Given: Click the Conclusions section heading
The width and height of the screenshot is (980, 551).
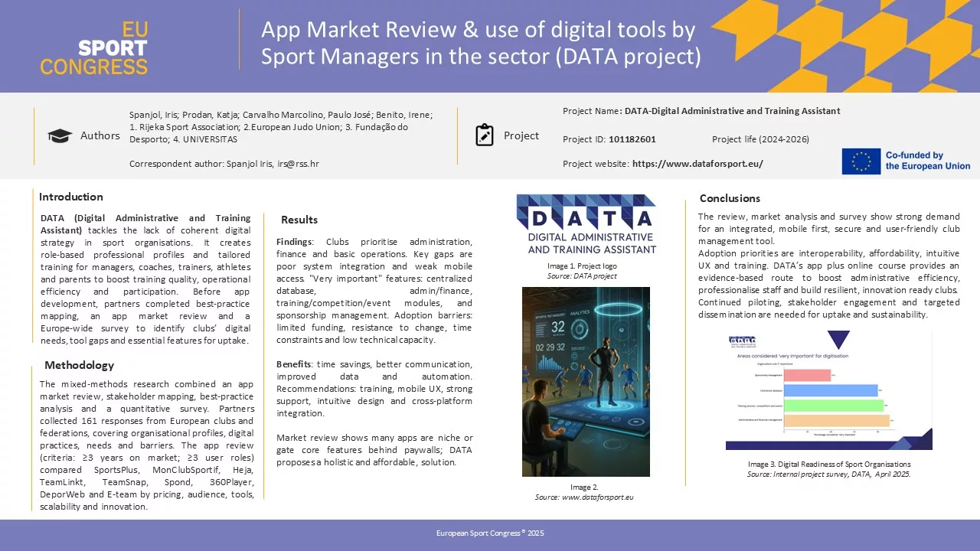Looking at the screenshot, I should 730,198.
